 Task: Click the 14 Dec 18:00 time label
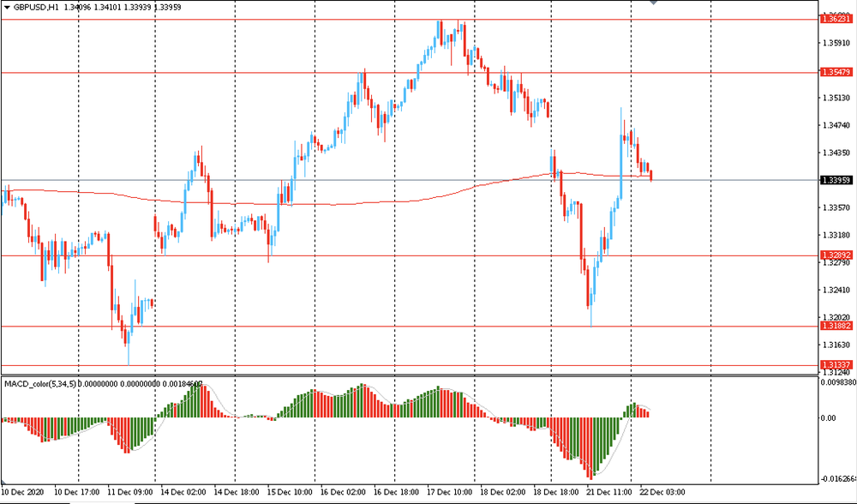coord(237,492)
